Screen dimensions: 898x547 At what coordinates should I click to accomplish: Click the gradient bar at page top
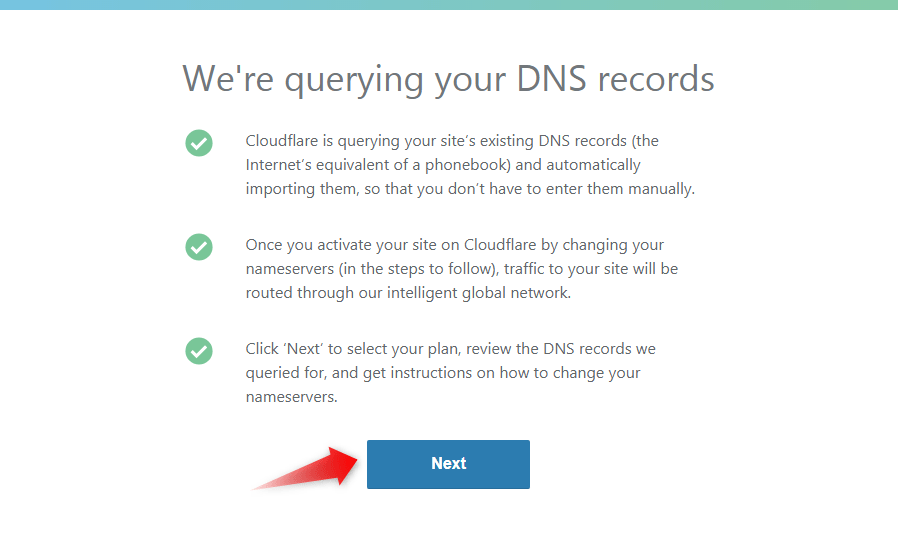coord(448,4)
